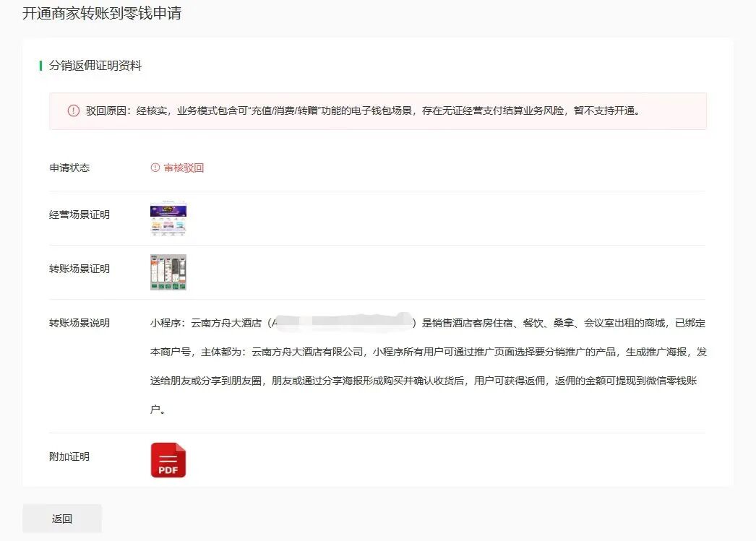
Task: Click the description line starting 小程序：云南方舟大酒店
Action: pos(428,323)
